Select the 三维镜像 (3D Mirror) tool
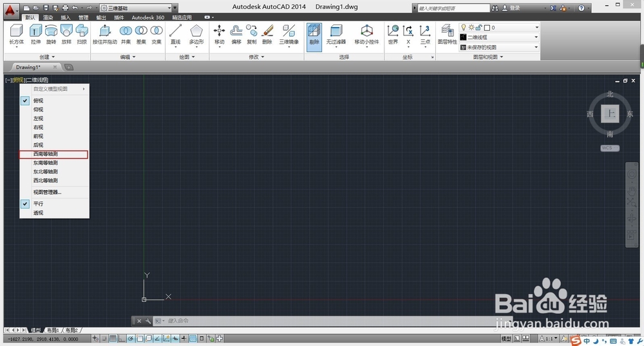Viewport: 644px width, 346px height. coord(289,35)
